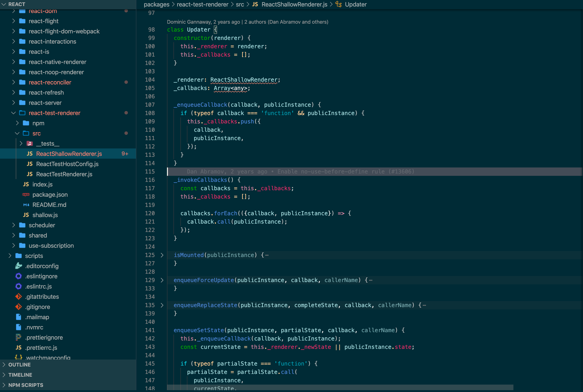This screenshot has width=583, height=392.
Task: Click the JS icon beside index.js
Action: (26, 184)
